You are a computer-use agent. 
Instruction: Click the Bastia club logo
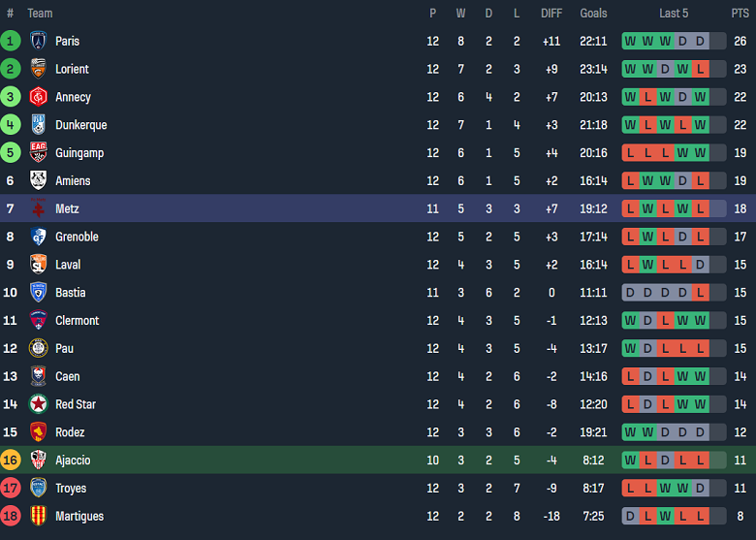coord(39,293)
